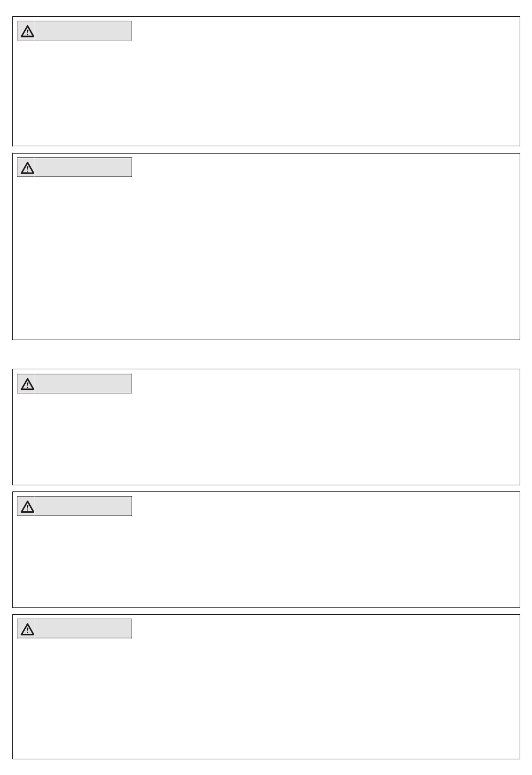This screenshot has width=532, height=775.
Task: Click the wide blank gap between second and third boxes
Action: pos(266,354)
